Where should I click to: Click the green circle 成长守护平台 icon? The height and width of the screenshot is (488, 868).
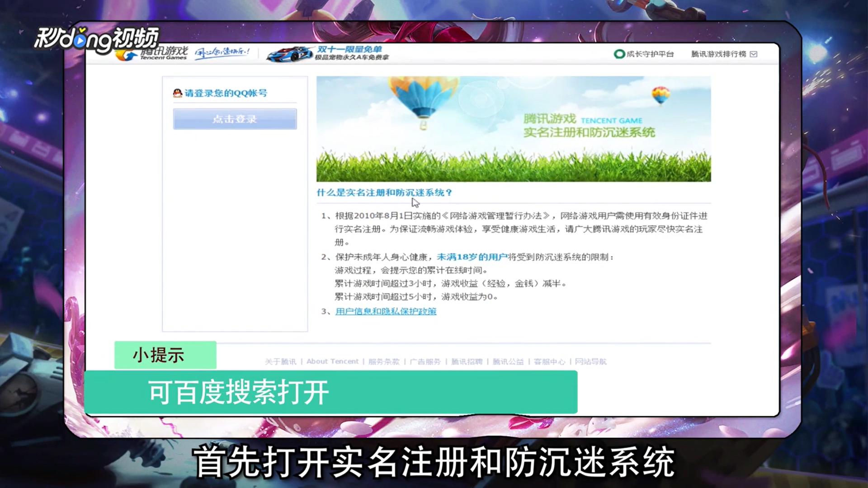[619, 54]
